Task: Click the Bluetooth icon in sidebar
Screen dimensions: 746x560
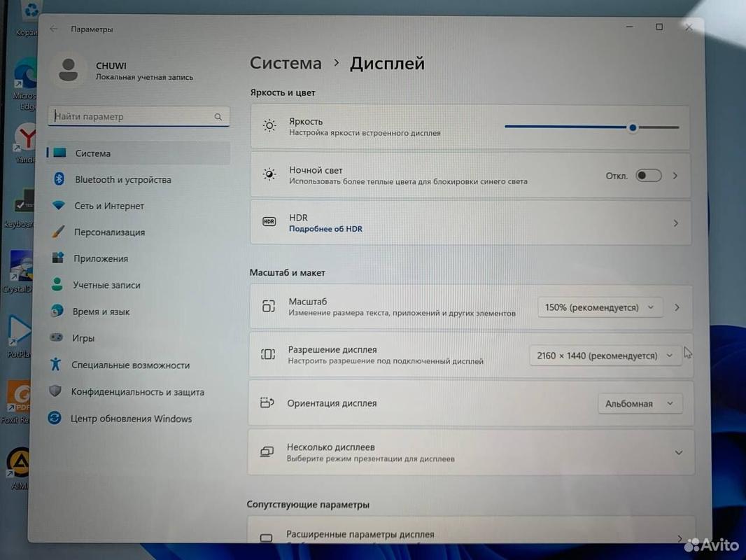Action: pyautogui.click(x=59, y=179)
